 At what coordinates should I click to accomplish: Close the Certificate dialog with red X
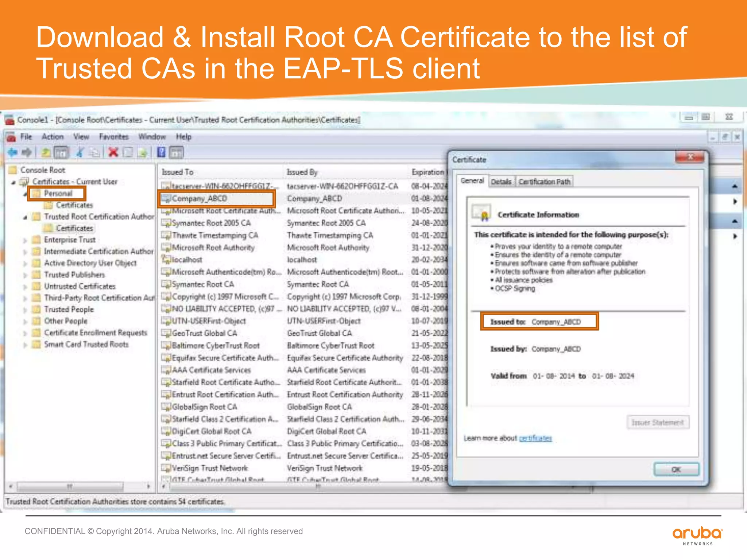[690, 157]
